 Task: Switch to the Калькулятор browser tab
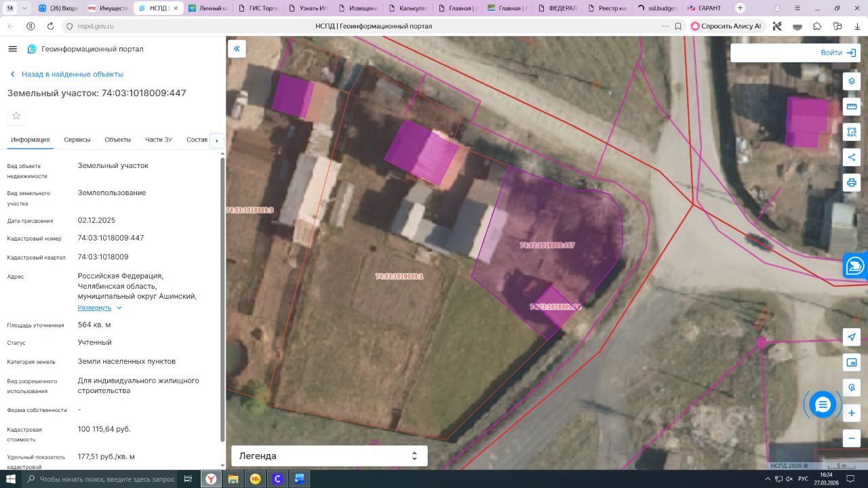point(407,8)
